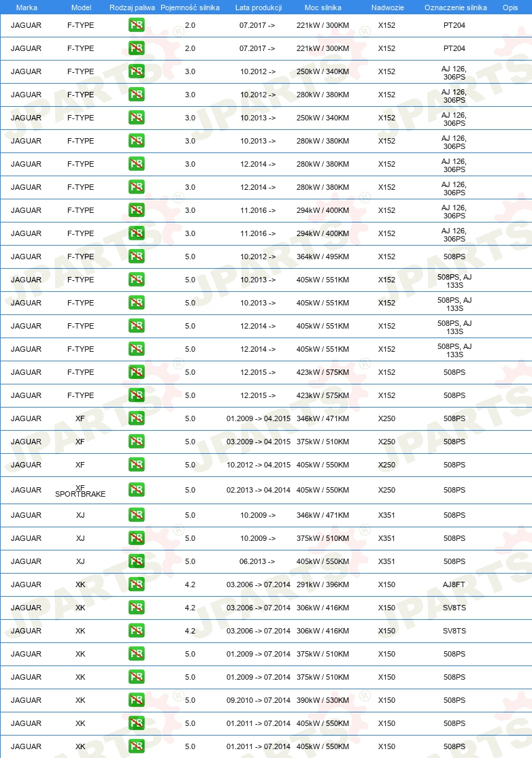The image size is (532, 758).
Task: Click X351 body cell in XJ 06.2013 row
Action: [386, 562]
